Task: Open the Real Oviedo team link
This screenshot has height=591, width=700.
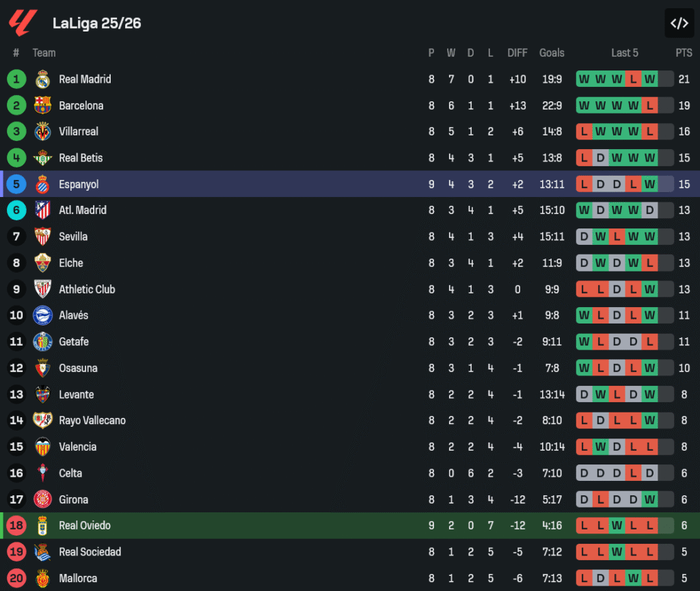Action: pos(85,525)
